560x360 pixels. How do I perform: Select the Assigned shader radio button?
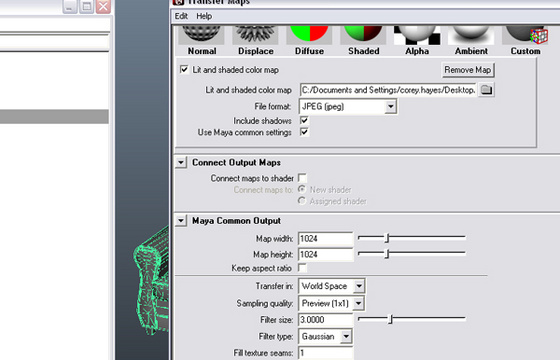302,201
